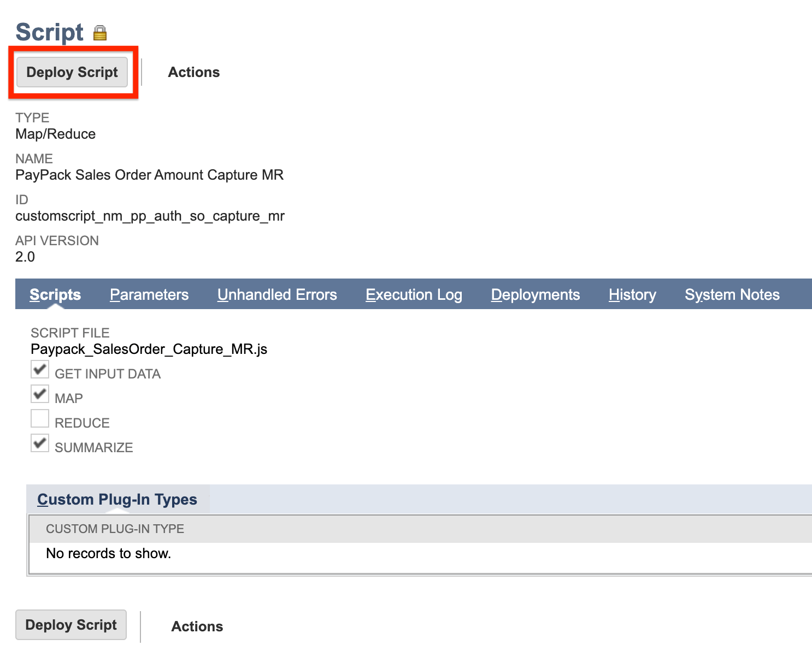Enable the REDUCE checkbox
812x663 pixels.
coord(39,418)
